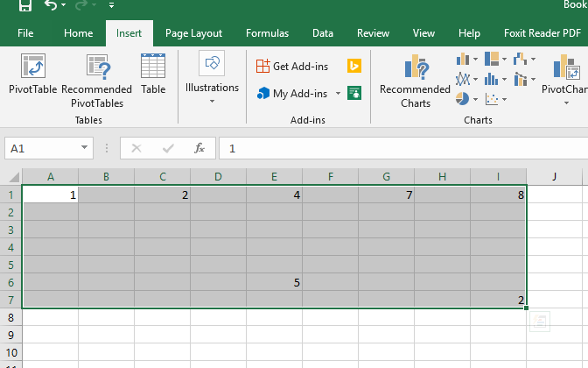Select cell E1 containing 4
Screen dimensions: 588x368
click(x=274, y=195)
